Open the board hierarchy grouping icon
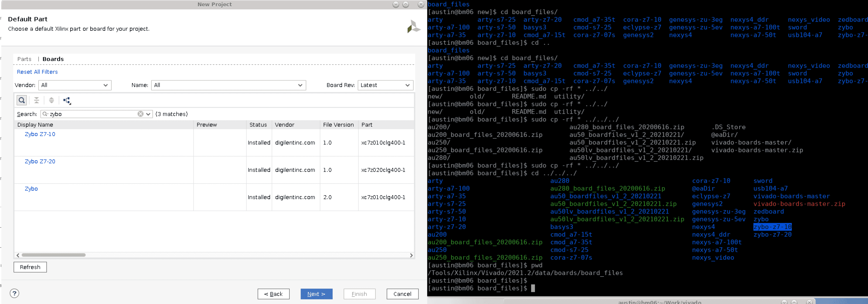The height and width of the screenshot is (304, 868). [67, 100]
